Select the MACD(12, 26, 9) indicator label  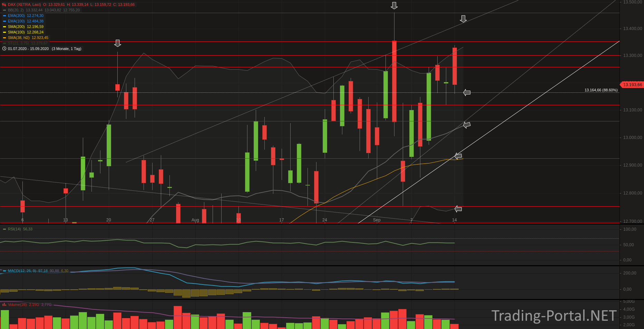[x=22, y=271]
